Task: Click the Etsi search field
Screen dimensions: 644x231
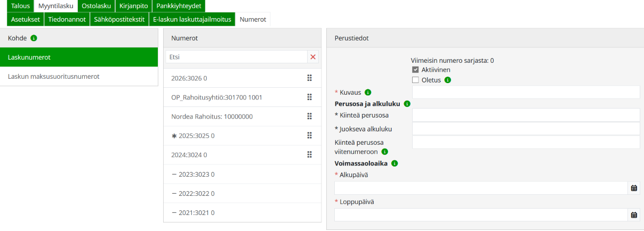Action: point(236,57)
